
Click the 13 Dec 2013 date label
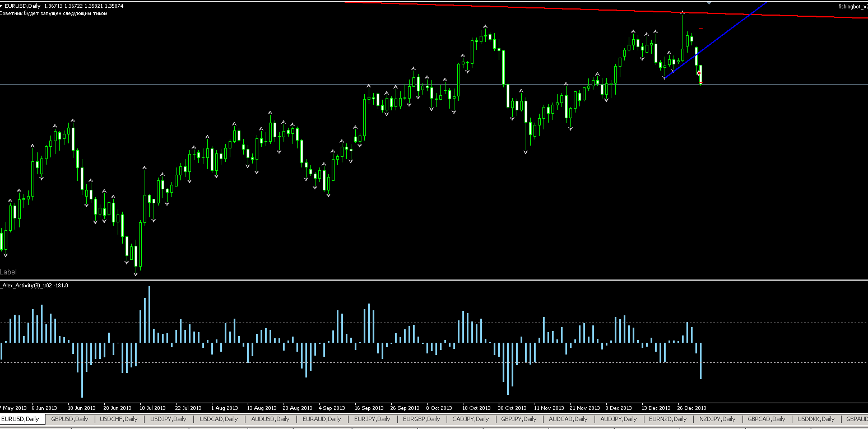(656, 408)
